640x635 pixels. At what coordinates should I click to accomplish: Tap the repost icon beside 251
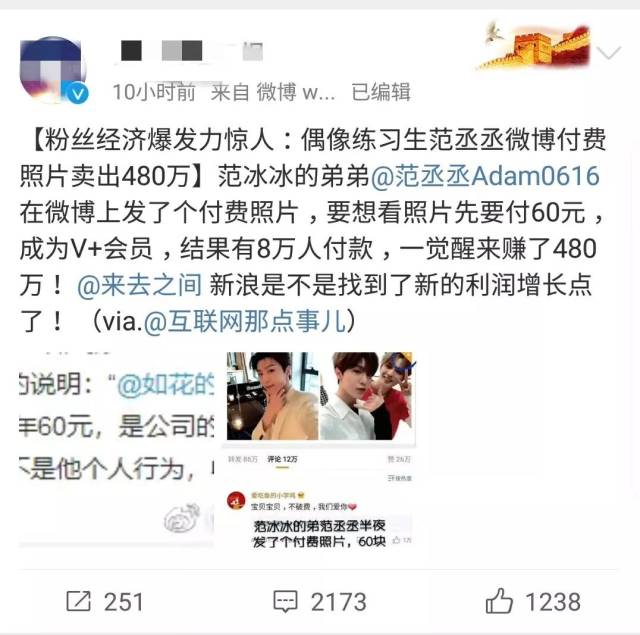78,601
